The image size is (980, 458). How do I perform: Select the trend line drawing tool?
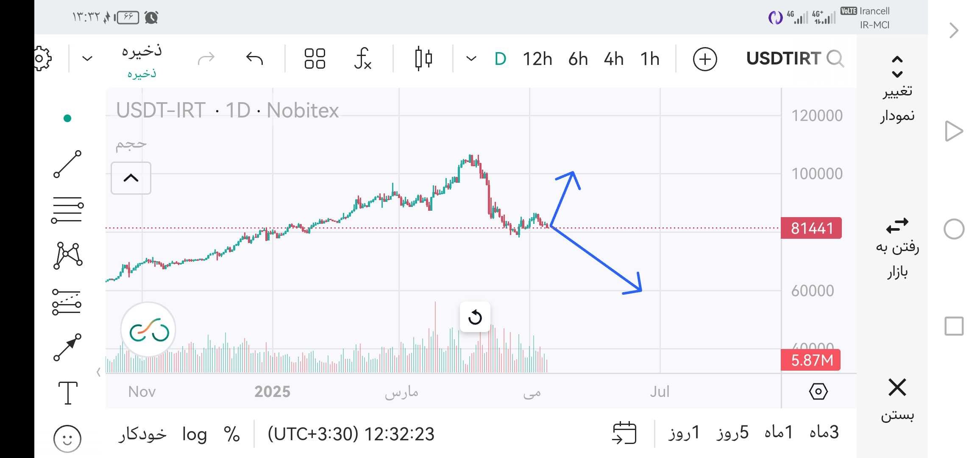click(x=67, y=164)
